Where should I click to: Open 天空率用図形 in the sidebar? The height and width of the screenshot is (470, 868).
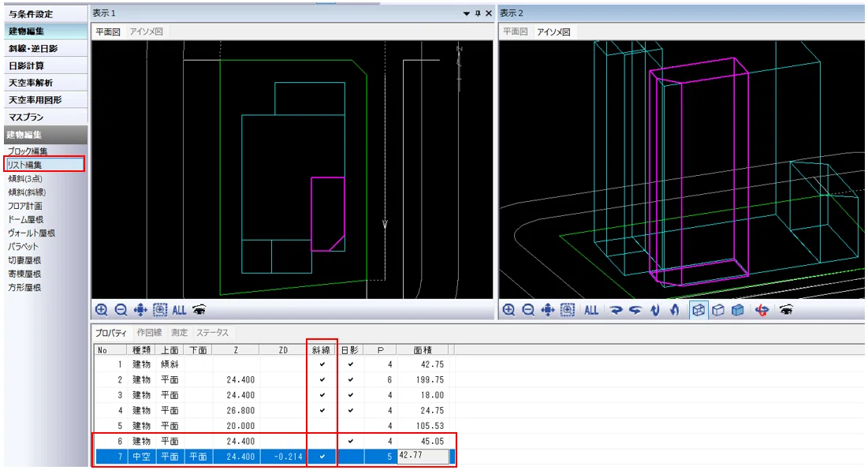[46, 100]
